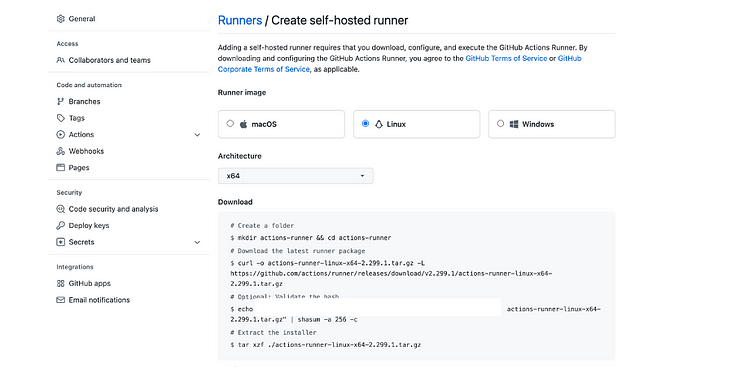Open GitHub Terms of Service link
Screen dimensions: 736x368
tap(506, 59)
